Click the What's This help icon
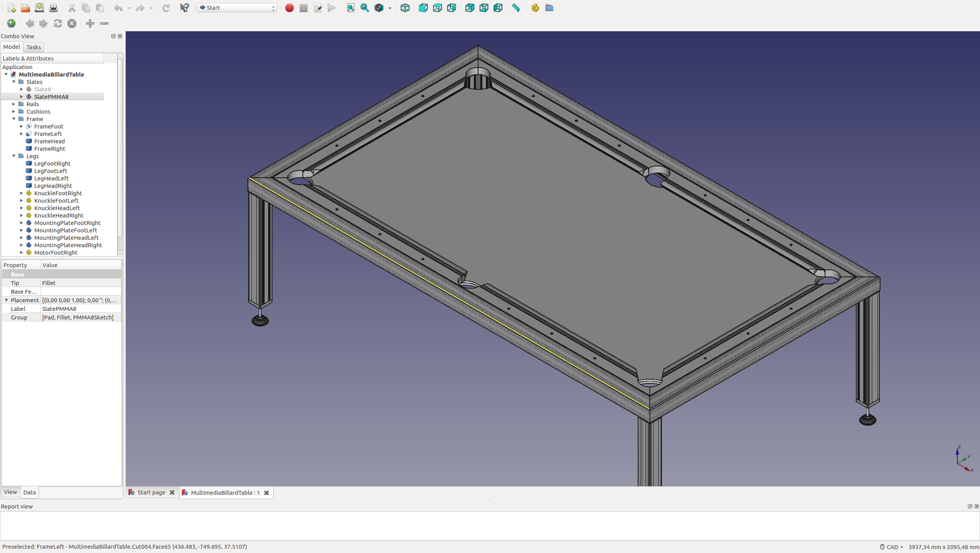Viewport: 980px width, 553px height. [x=184, y=8]
